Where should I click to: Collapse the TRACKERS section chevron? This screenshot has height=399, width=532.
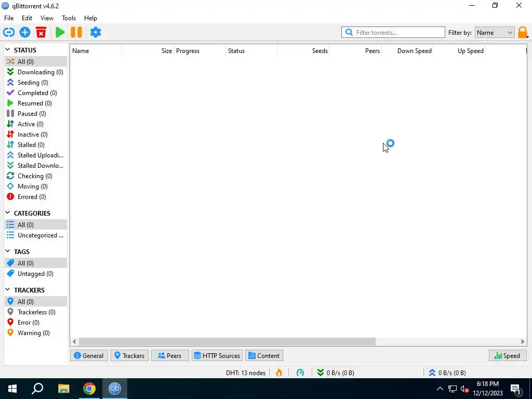click(8, 290)
